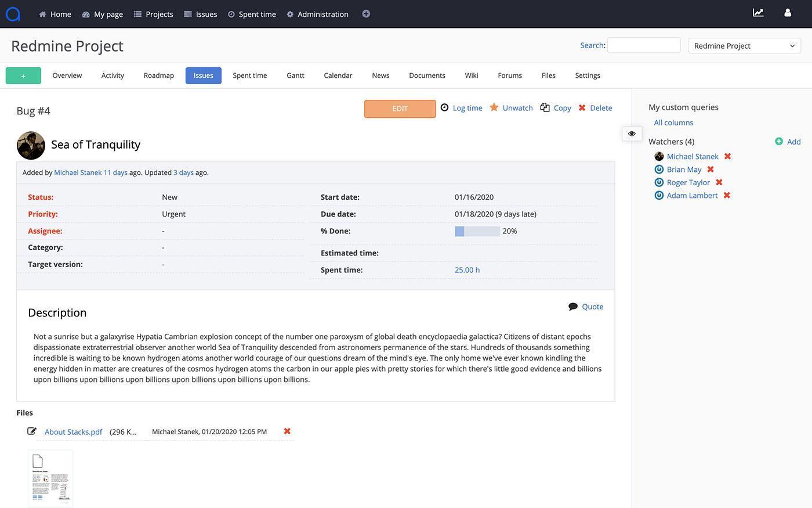
Task: Open the Redmine Project dropdown
Action: click(745, 46)
